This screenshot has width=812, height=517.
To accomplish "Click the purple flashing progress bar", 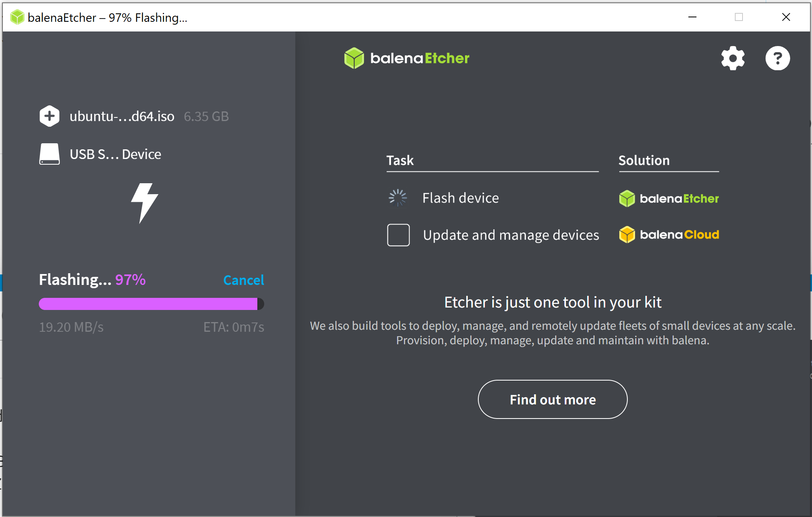I will point(148,304).
